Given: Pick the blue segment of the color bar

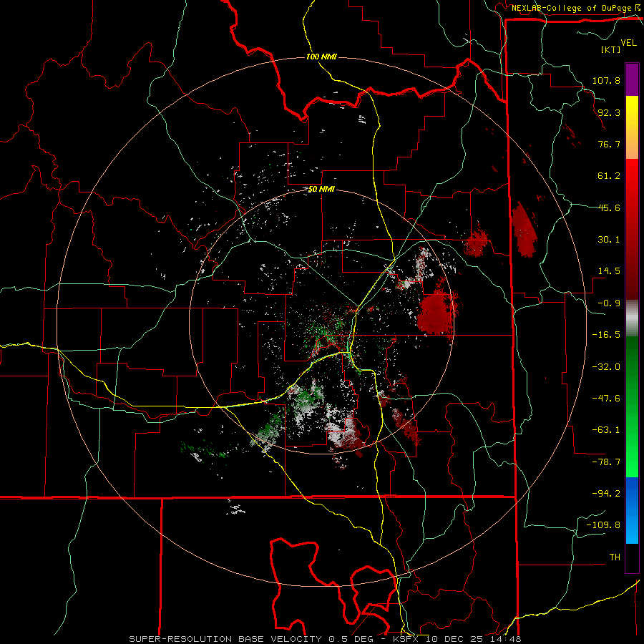Looking at the screenshot, I should 632,510.
